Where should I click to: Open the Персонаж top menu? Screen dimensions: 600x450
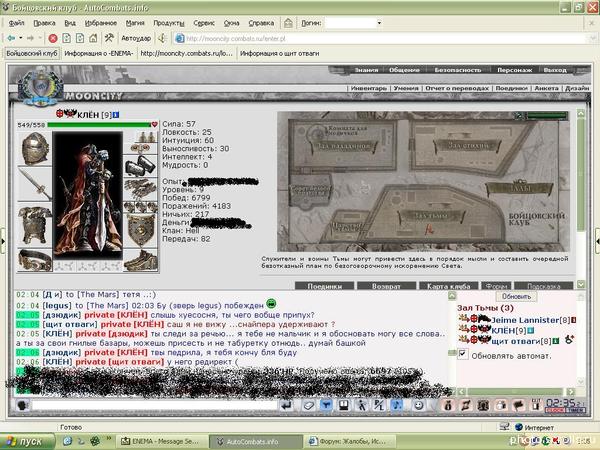514,70
